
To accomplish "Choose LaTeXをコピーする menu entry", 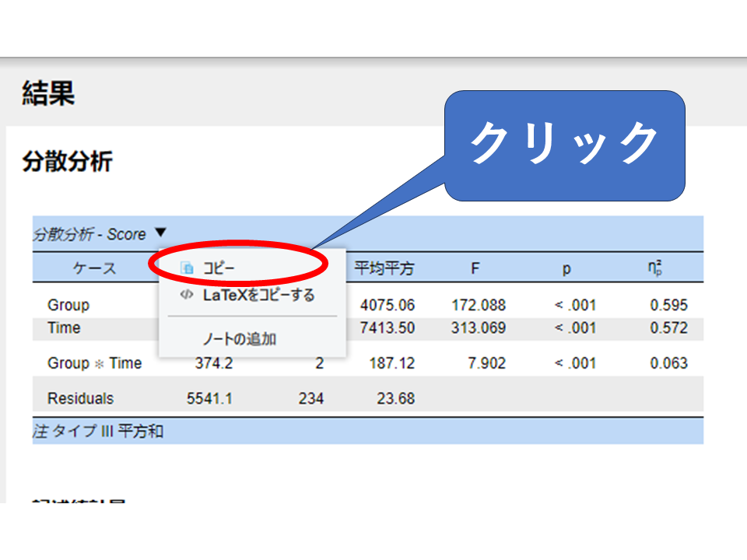I will pyautogui.click(x=258, y=296).
